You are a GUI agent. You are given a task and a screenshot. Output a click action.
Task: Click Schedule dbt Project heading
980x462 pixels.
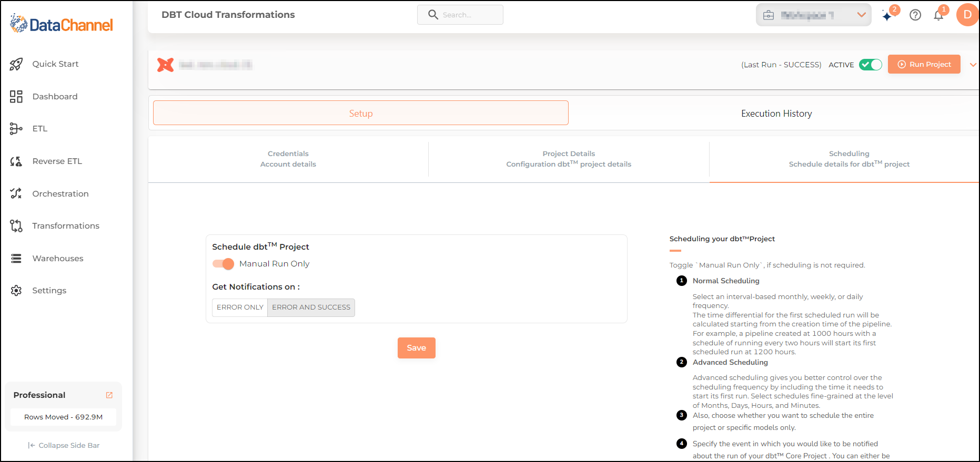pyautogui.click(x=260, y=246)
